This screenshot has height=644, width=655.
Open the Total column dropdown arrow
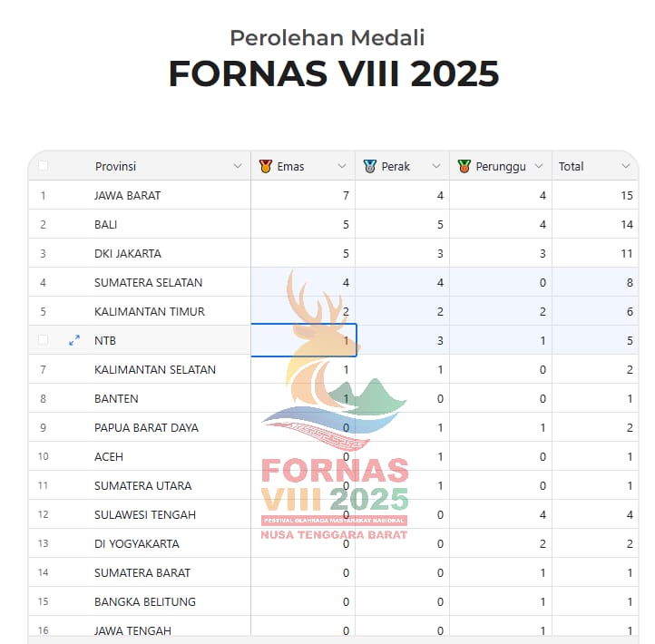pos(625,166)
